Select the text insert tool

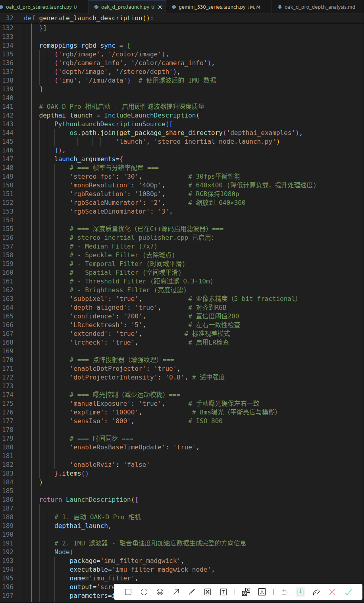coord(223,592)
